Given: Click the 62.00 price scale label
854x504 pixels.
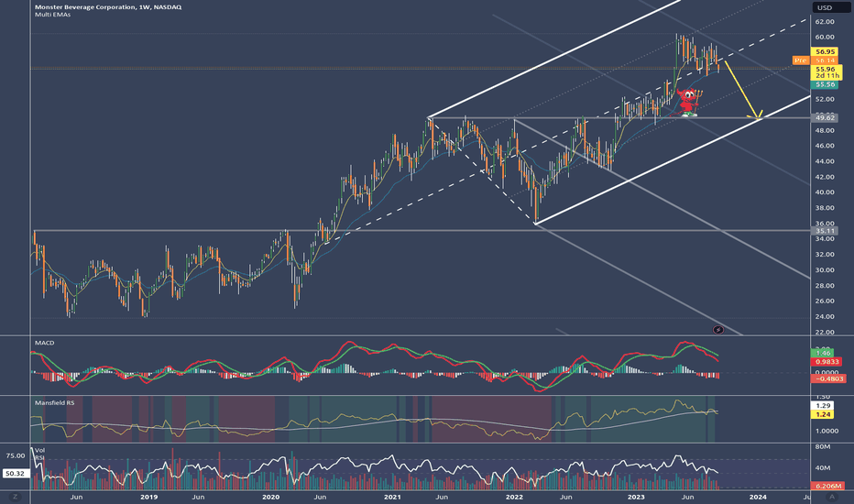Looking at the screenshot, I should 825,22.
